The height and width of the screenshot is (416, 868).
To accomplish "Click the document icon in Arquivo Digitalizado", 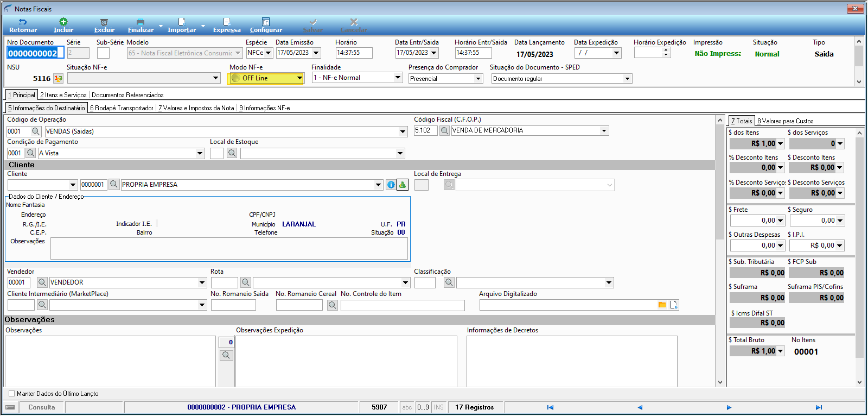I will (674, 305).
